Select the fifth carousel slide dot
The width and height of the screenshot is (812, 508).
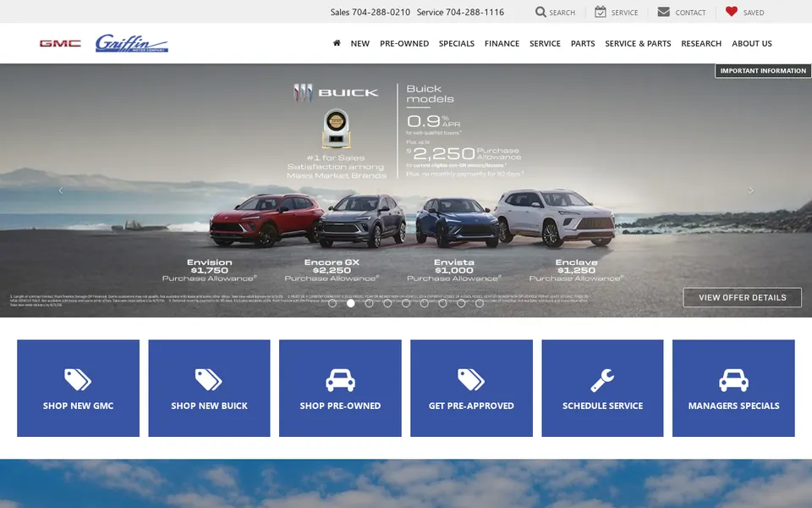(x=406, y=303)
